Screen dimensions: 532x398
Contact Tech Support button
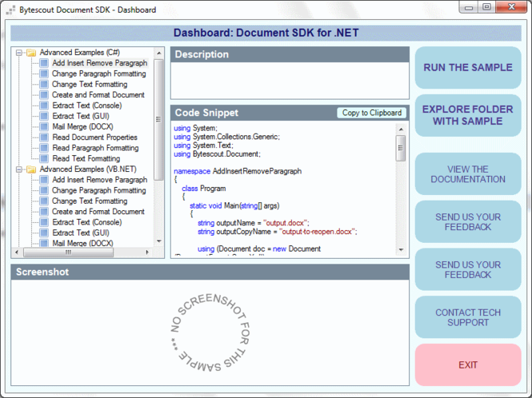(468, 317)
